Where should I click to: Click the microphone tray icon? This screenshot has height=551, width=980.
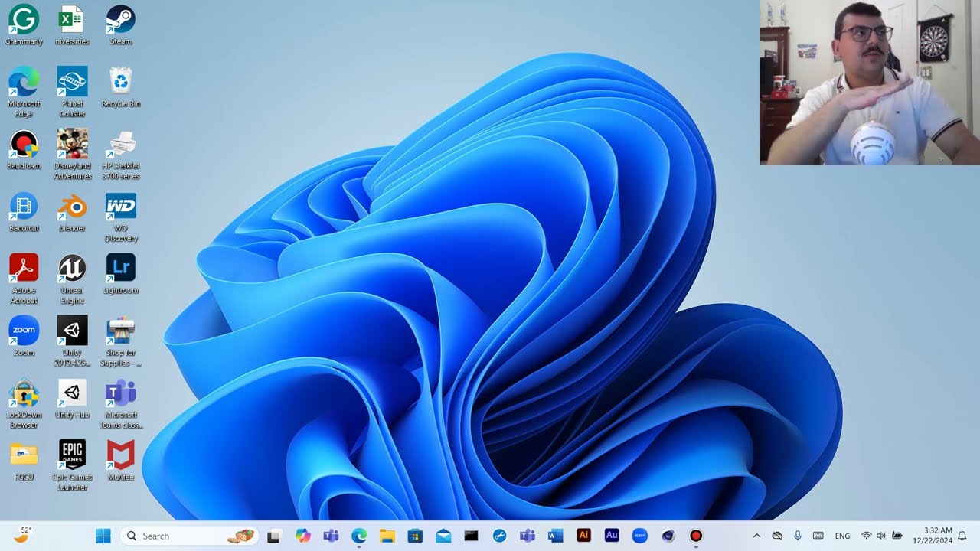click(798, 536)
